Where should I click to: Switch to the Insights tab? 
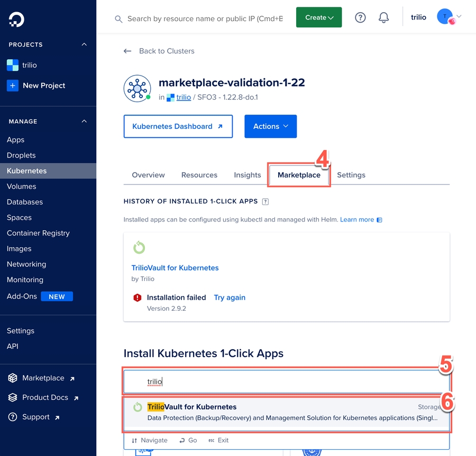248,175
